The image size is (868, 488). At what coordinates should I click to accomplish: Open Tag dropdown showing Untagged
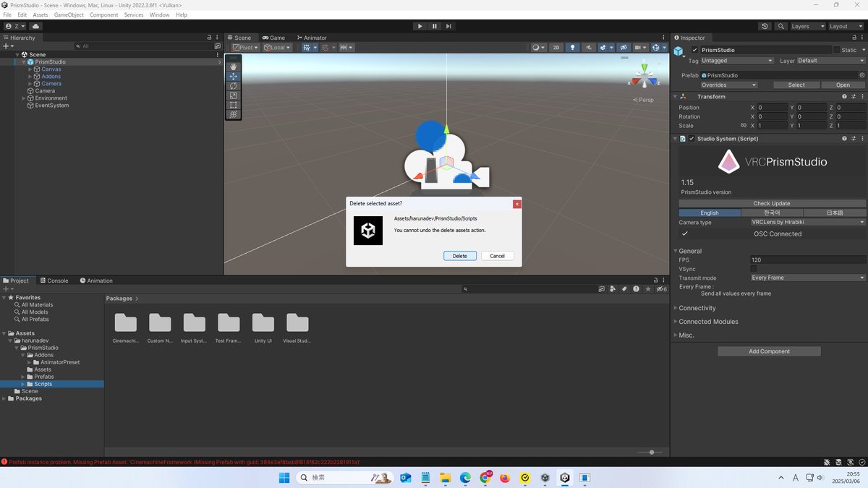pos(737,61)
